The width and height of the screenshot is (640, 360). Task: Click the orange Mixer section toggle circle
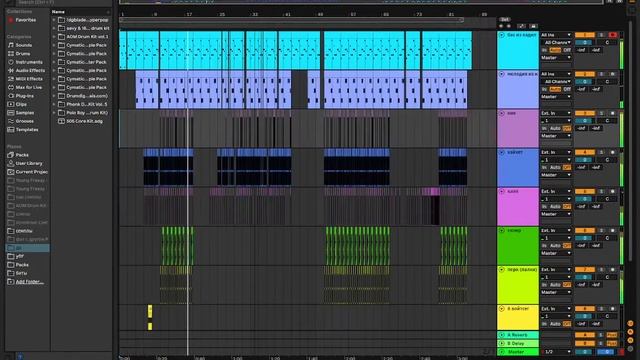point(631,340)
